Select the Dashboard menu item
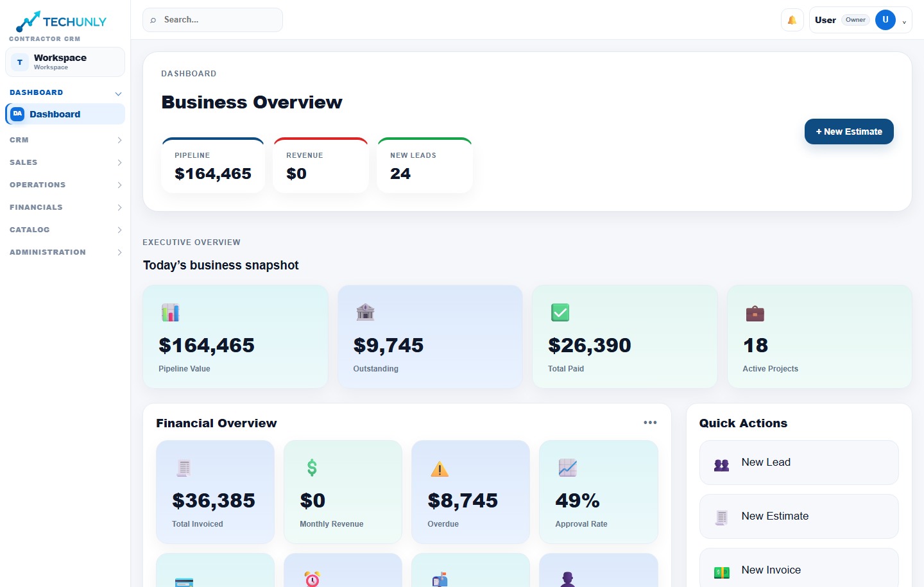This screenshot has height=587, width=924. click(x=65, y=114)
